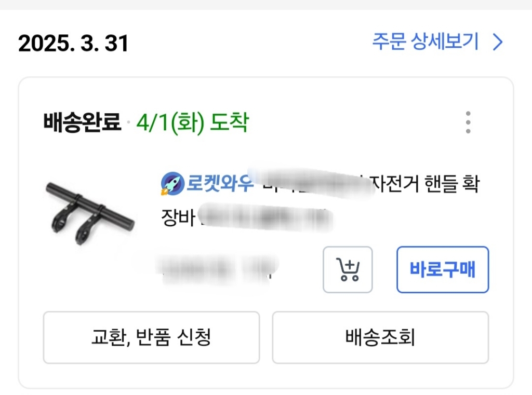Click the blurred product name after 로켓와우
The image size is (532, 395).
[312, 183]
